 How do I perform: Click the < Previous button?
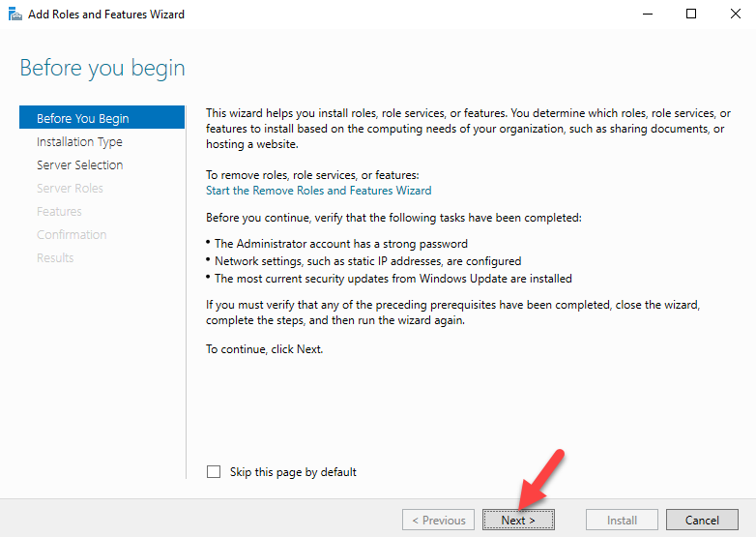(x=438, y=520)
